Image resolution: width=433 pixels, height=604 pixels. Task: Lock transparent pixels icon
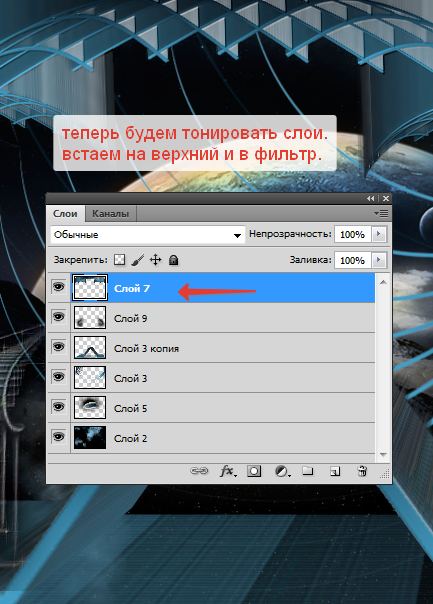tap(119, 260)
